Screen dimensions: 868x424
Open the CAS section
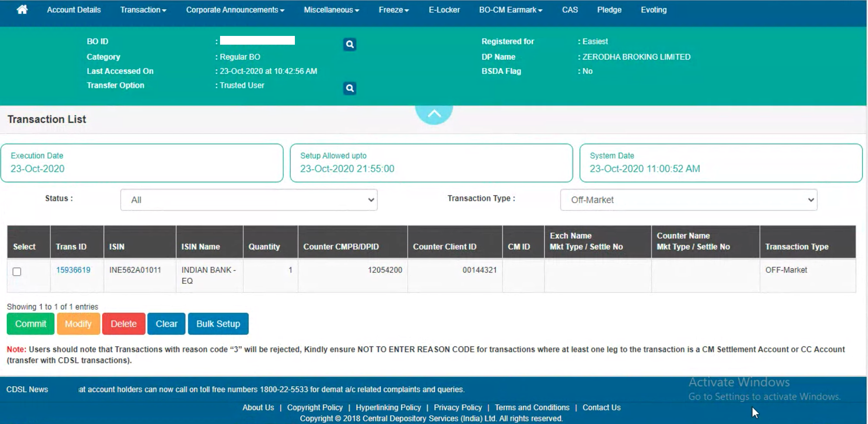tap(570, 10)
